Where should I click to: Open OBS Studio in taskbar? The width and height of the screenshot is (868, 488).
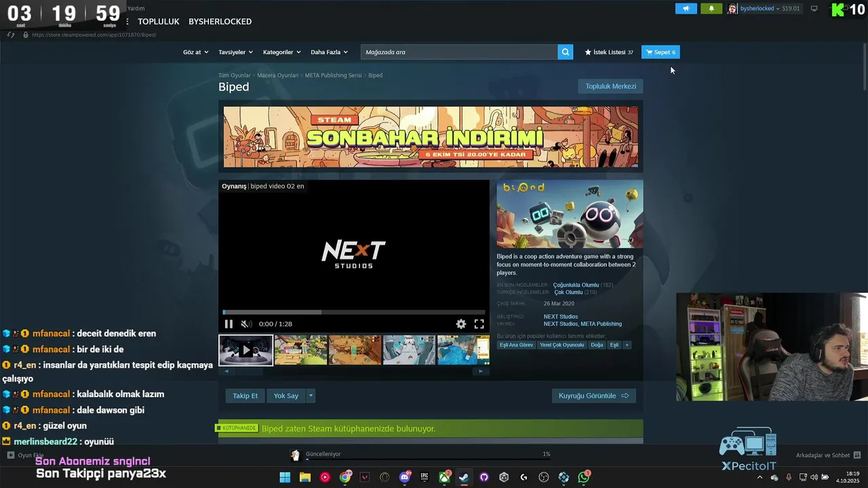544,477
